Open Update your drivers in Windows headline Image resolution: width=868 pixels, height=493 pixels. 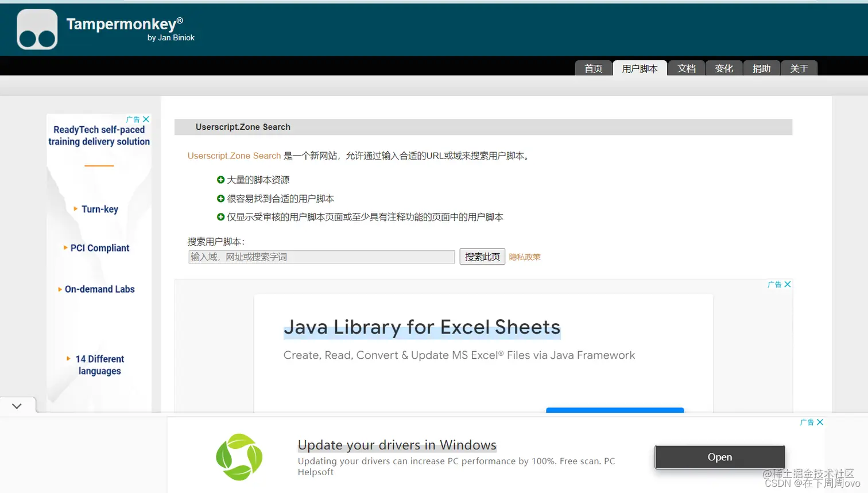point(397,445)
